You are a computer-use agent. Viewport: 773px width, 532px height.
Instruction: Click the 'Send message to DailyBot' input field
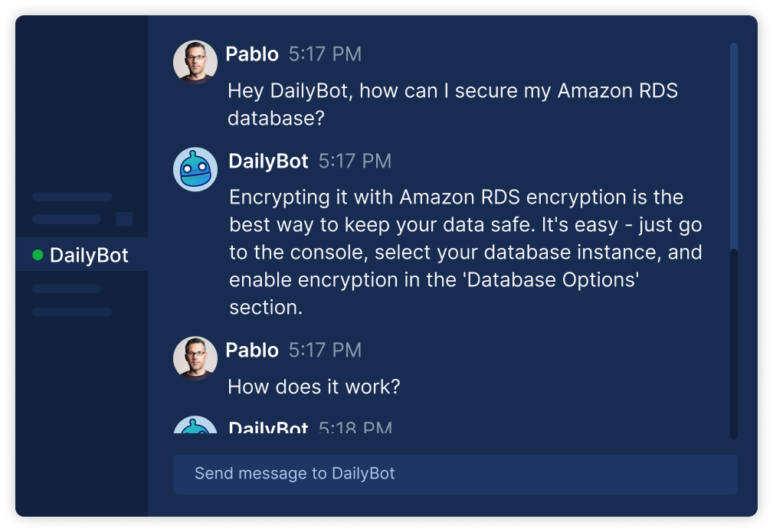[456, 474]
